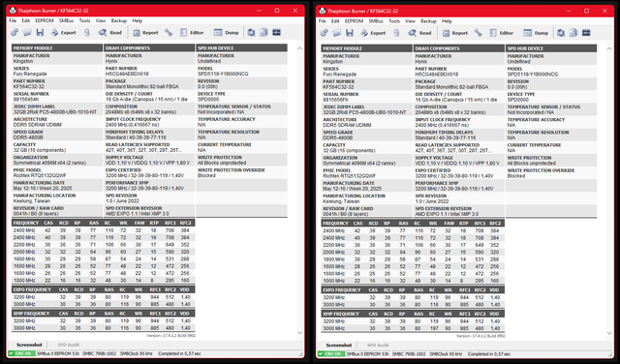Select the Screenshot tab in right window
The height and width of the screenshot is (364, 620).
(x=339, y=345)
